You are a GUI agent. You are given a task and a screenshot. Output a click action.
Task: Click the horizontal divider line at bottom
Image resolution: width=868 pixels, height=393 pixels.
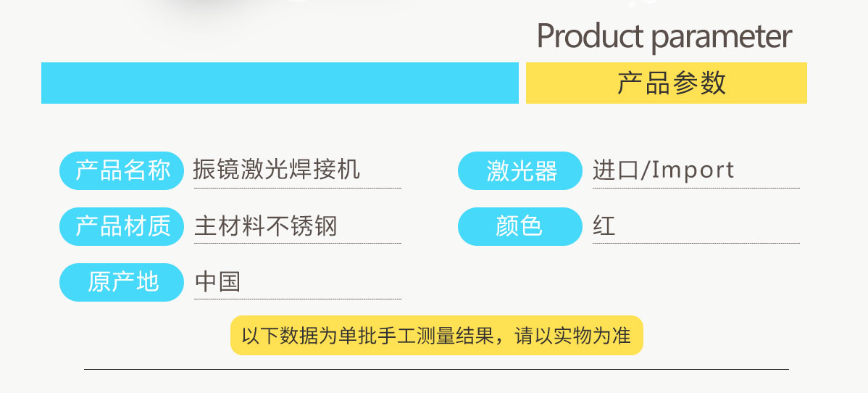point(436,370)
